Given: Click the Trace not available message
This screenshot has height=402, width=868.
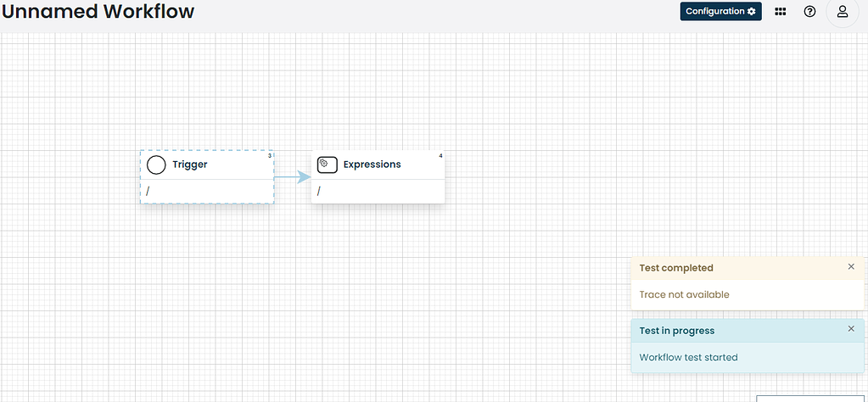Looking at the screenshot, I should click(x=684, y=295).
